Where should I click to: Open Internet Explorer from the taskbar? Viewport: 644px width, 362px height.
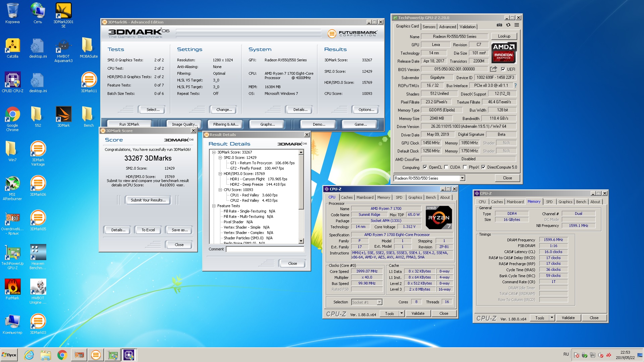tap(29, 355)
